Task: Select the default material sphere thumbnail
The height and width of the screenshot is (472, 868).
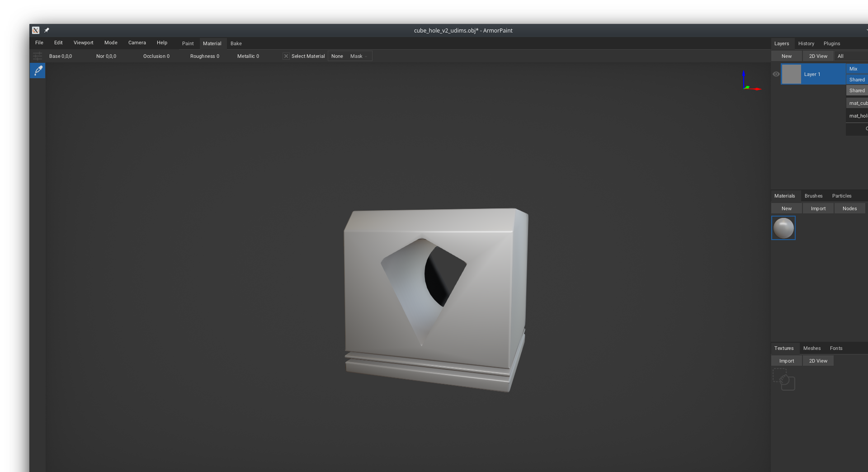Action: coord(783,228)
